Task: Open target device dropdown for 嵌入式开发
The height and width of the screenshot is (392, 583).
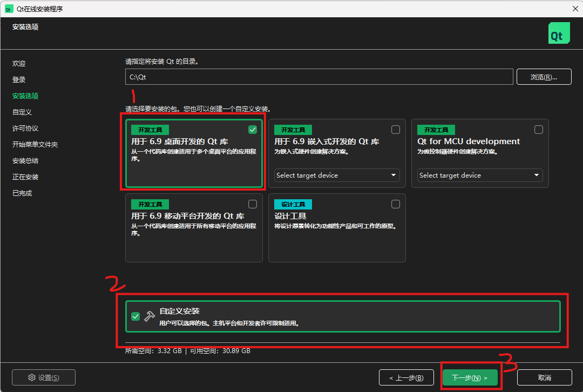Action: tap(337, 175)
